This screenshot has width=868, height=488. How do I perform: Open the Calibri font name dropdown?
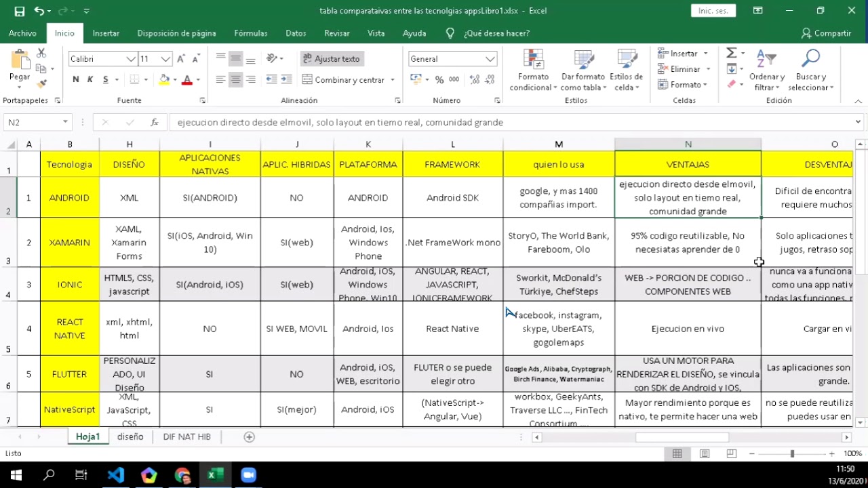click(x=131, y=59)
